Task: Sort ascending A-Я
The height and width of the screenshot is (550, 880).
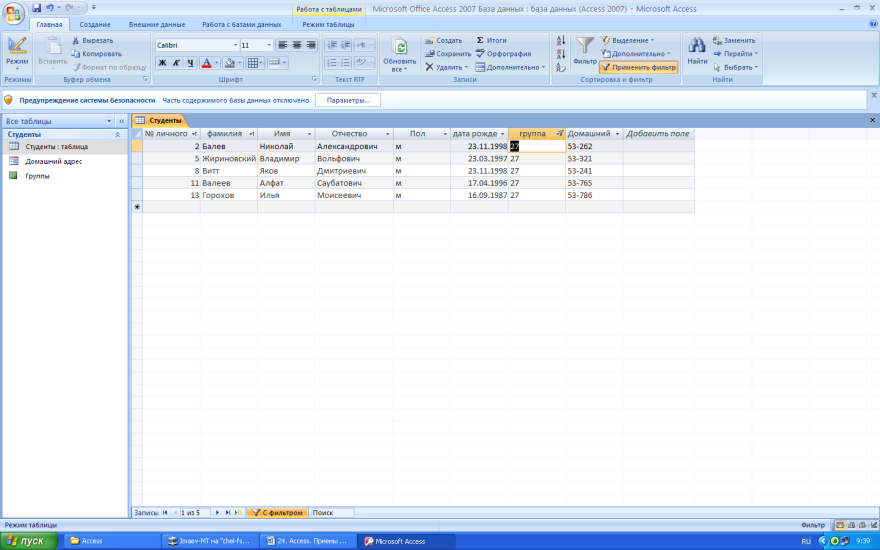Action: point(560,40)
